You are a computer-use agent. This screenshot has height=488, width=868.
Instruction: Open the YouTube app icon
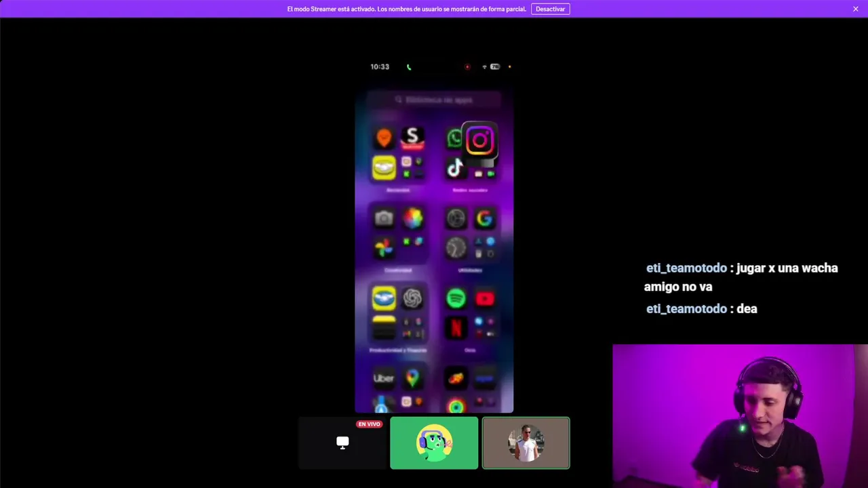point(484,298)
